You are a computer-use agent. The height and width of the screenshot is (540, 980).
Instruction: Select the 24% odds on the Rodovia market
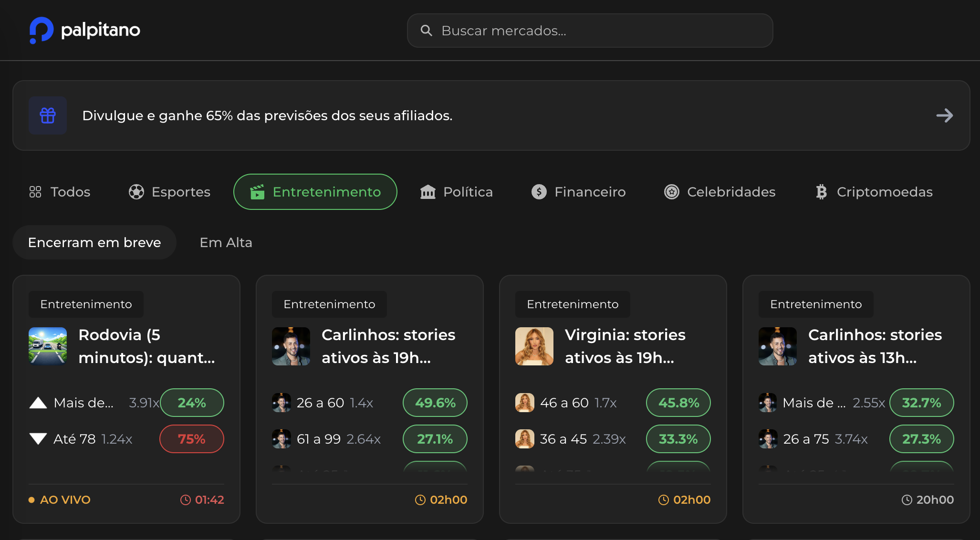coord(192,403)
